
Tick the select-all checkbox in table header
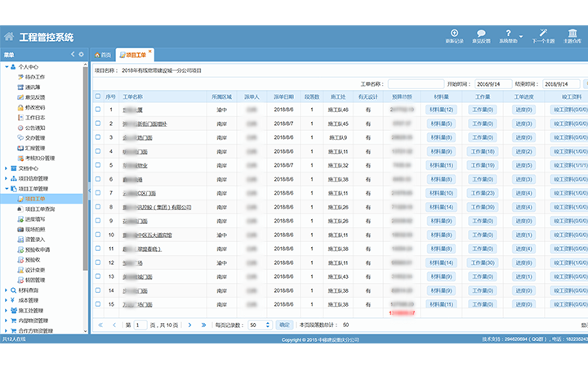tap(98, 96)
